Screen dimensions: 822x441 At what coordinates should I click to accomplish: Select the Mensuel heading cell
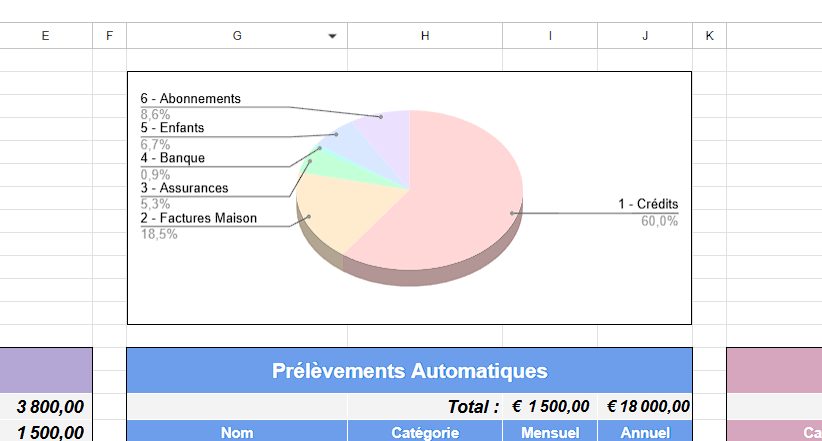point(550,433)
